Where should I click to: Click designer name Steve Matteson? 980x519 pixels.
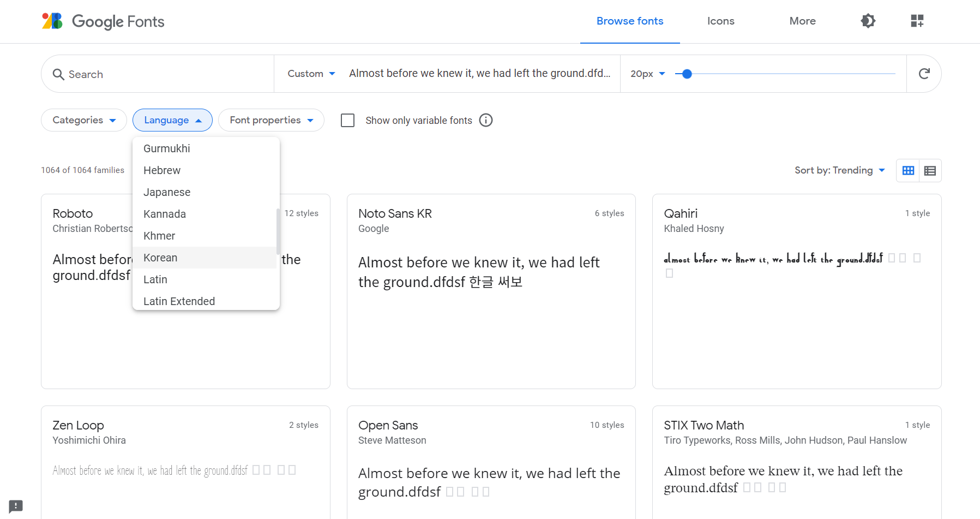pyautogui.click(x=392, y=440)
